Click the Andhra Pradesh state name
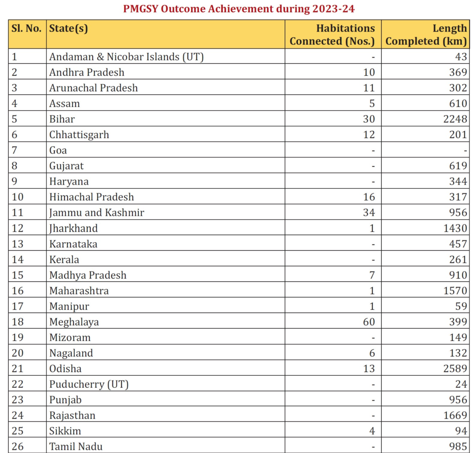This screenshot has height=453, width=476. pos(87,72)
